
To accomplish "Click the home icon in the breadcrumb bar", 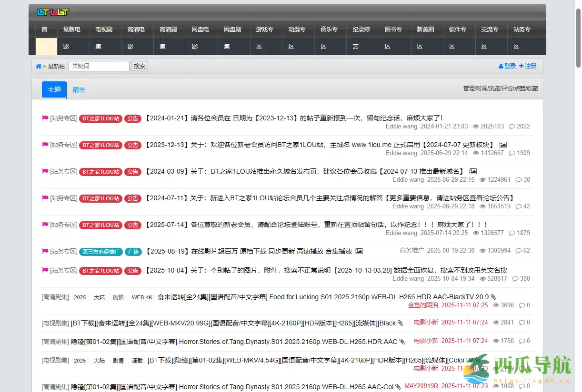I will coord(38,67).
